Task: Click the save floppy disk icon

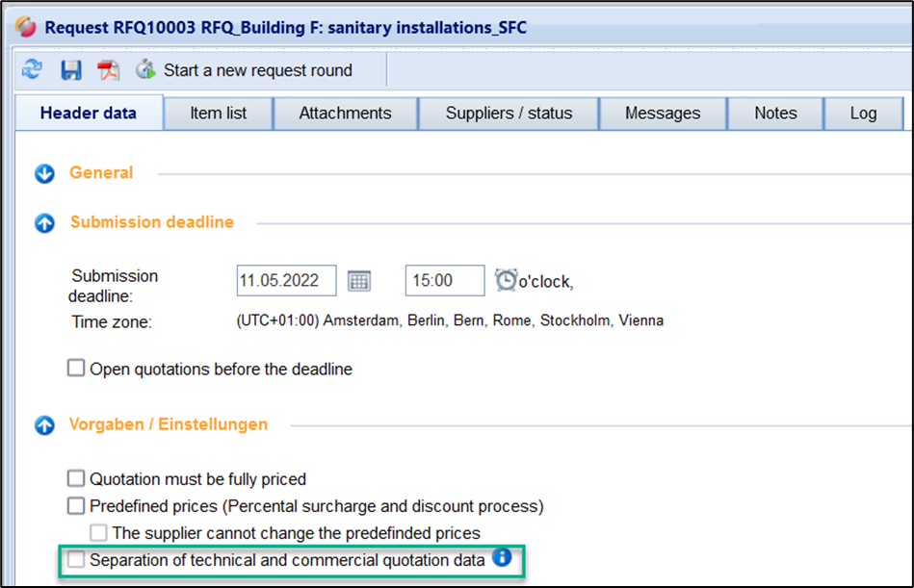Action: coord(70,70)
